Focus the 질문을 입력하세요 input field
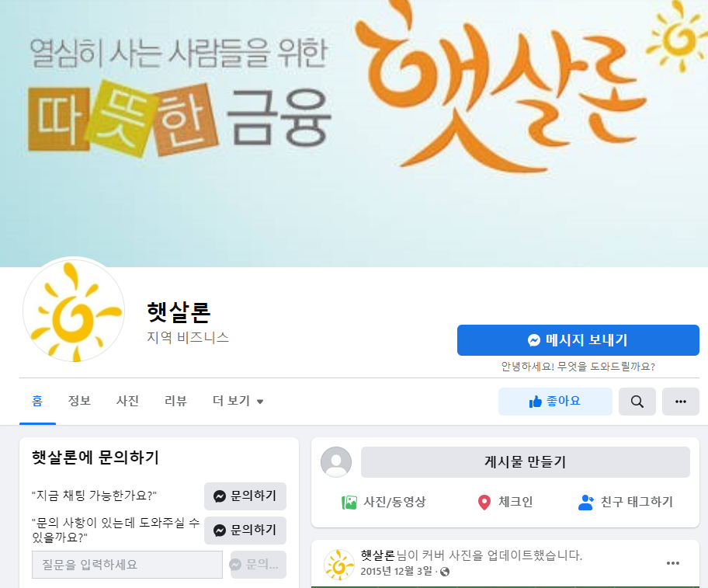This screenshot has width=708, height=588. click(127, 565)
